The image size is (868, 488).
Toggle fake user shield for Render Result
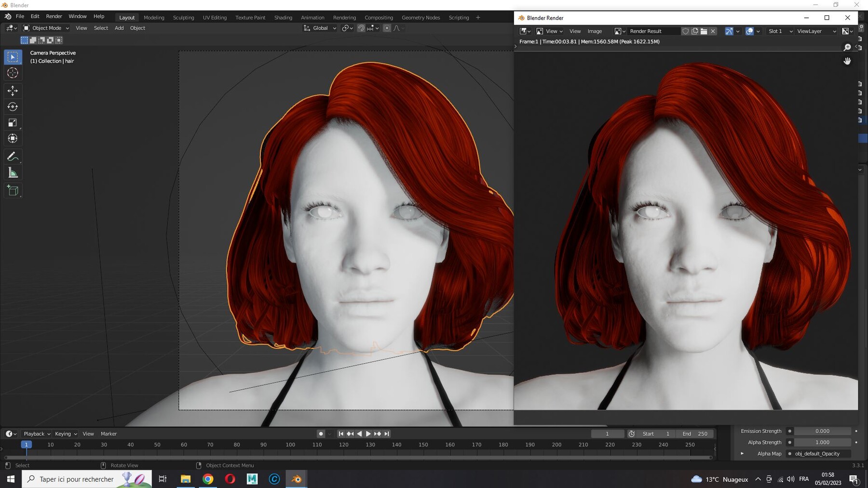tap(685, 31)
